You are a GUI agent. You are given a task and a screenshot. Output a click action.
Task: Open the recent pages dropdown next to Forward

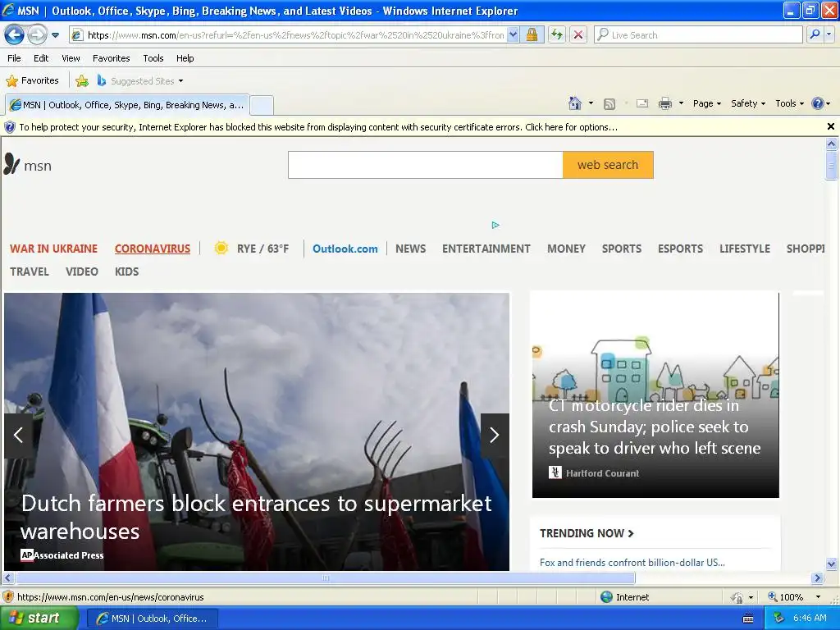[x=55, y=35]
